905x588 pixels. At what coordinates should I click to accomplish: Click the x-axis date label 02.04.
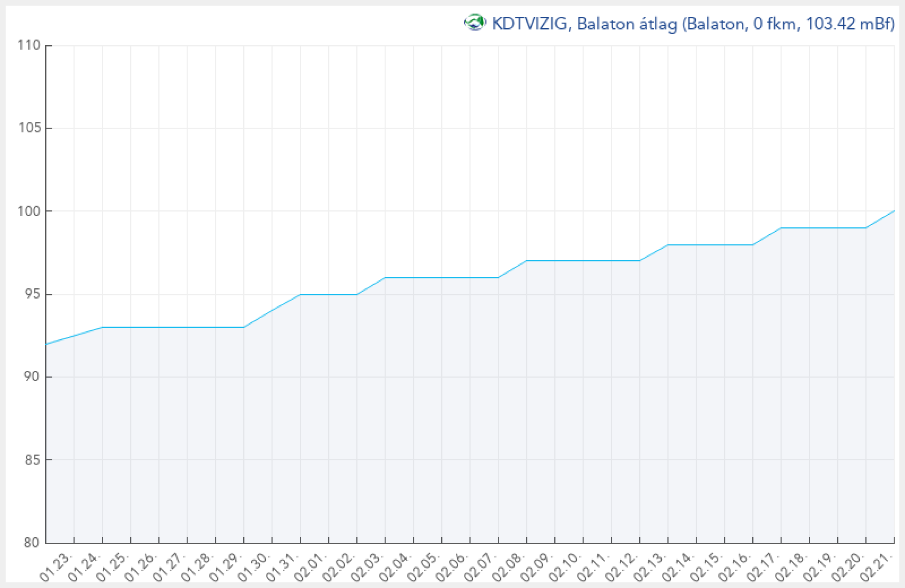point(395,567)
